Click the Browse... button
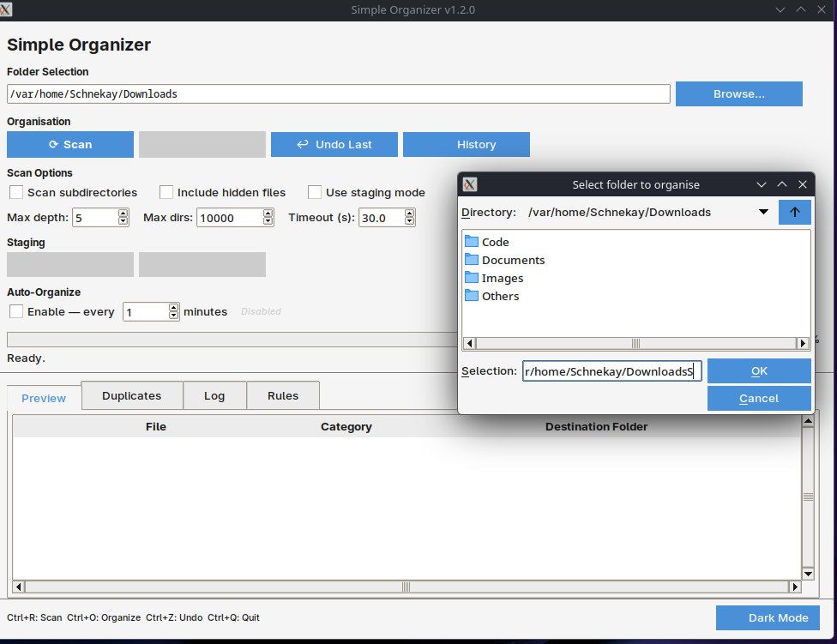The image size is (837, 644). point(738,94)
